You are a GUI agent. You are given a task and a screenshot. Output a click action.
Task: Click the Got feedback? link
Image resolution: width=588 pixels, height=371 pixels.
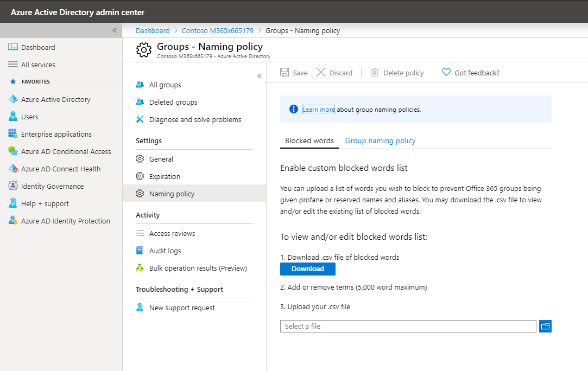tap(477, 73)
